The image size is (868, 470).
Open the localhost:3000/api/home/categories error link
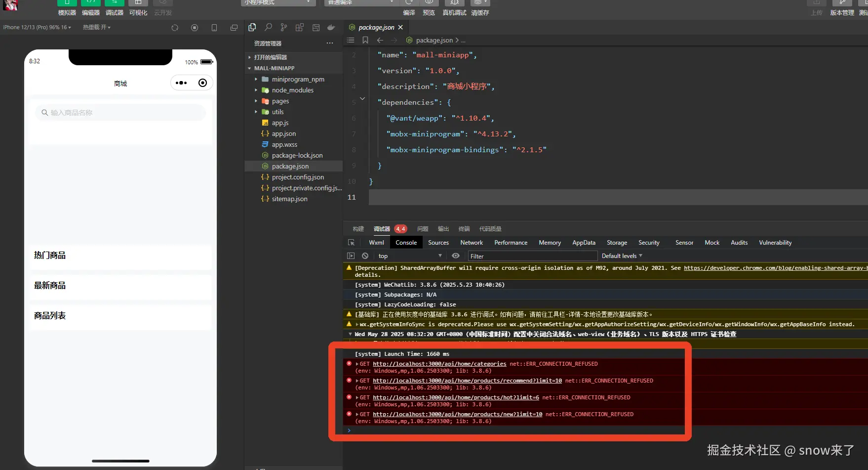coord(439,364)
